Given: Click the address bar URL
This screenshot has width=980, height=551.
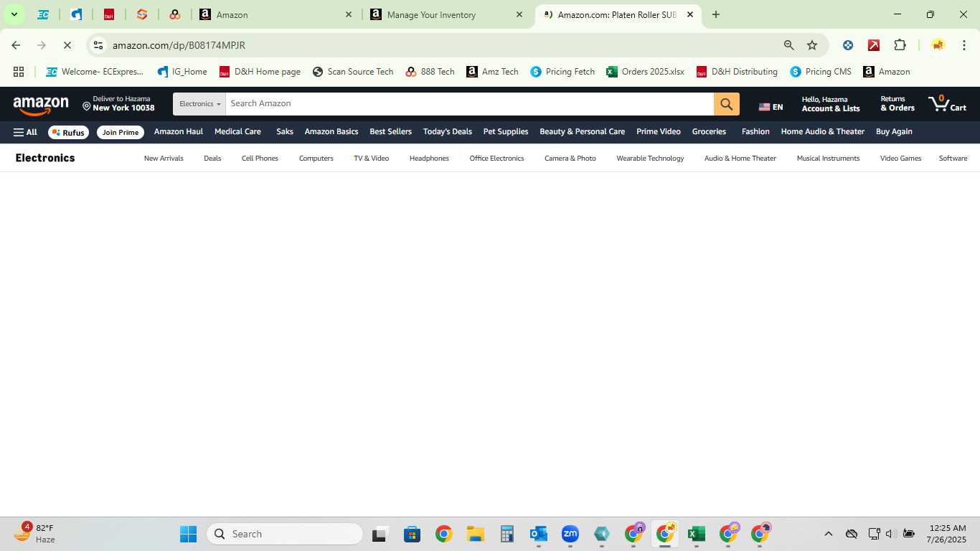Looking at the screenshot, I should (179, 45).
